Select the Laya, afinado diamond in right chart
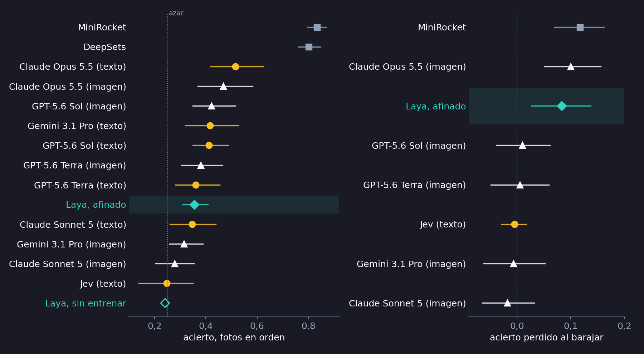 [562, 106]
